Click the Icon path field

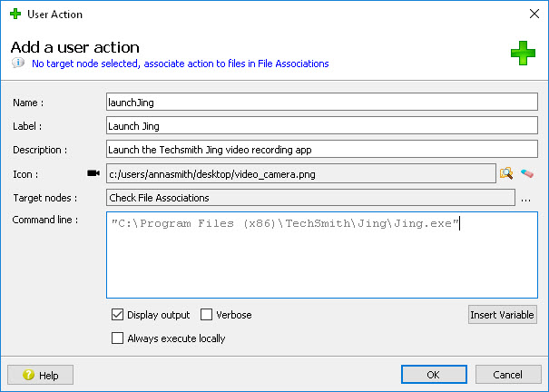pos(299,173)
